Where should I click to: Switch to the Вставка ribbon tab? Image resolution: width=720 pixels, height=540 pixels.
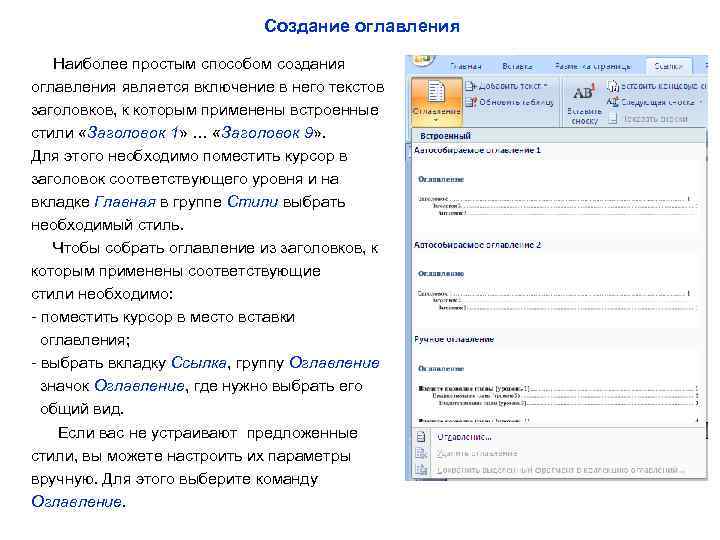(x=518, y=67)
